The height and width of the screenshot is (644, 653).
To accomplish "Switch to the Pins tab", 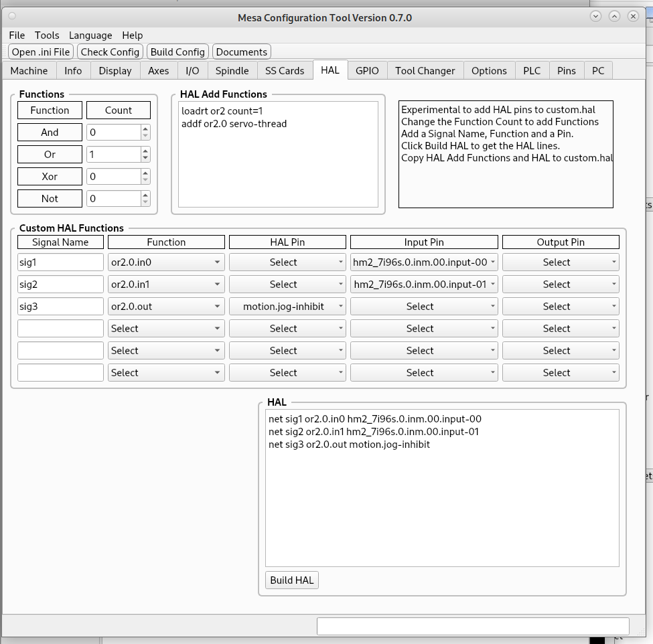I will pos(567,71).
